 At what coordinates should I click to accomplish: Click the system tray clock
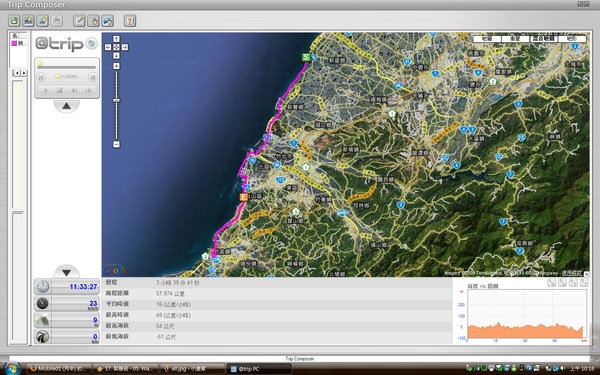(x=582, y=369)
